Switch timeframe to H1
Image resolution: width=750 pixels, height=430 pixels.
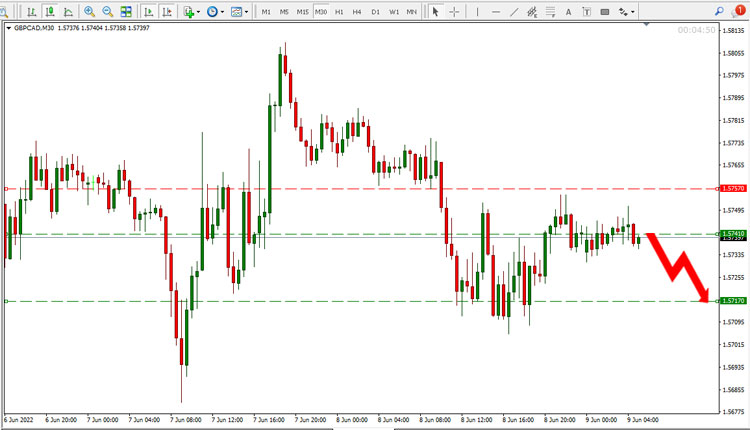(x=339, y=11)
